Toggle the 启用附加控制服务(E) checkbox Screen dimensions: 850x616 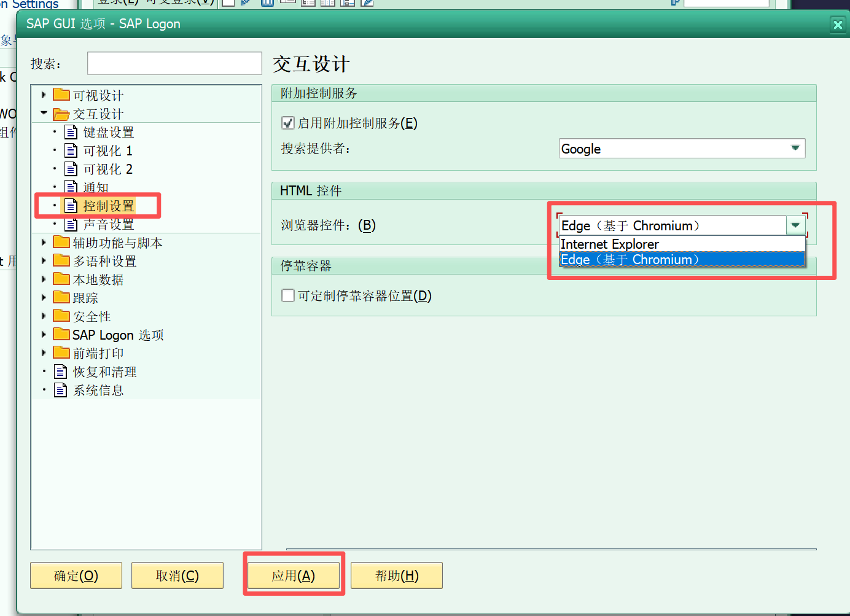287,123
